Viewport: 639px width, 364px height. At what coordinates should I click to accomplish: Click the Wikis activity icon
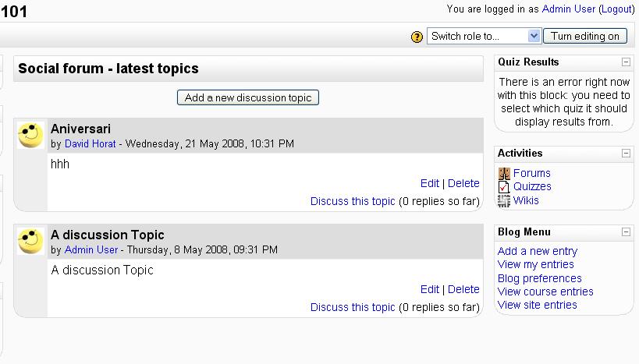[504, 200]
